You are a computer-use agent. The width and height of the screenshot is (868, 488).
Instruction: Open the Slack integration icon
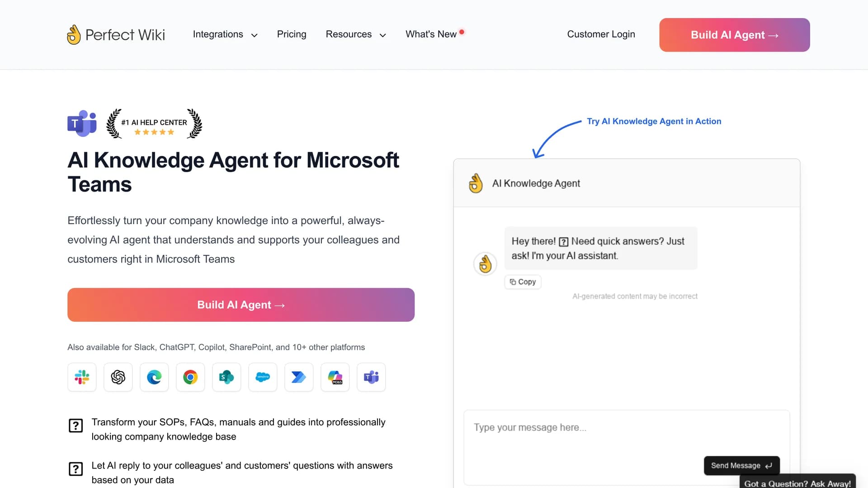point(82,377)
